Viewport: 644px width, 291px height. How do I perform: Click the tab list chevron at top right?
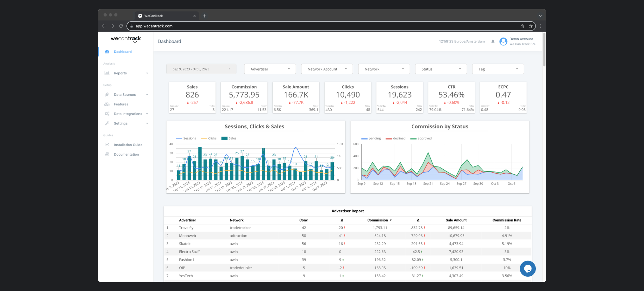[540, 16]
